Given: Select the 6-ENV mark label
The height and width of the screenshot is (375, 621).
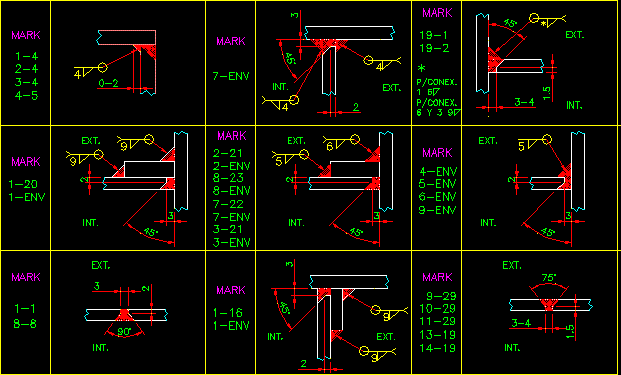Looking at the screenshot, I should tap(438, 197).
